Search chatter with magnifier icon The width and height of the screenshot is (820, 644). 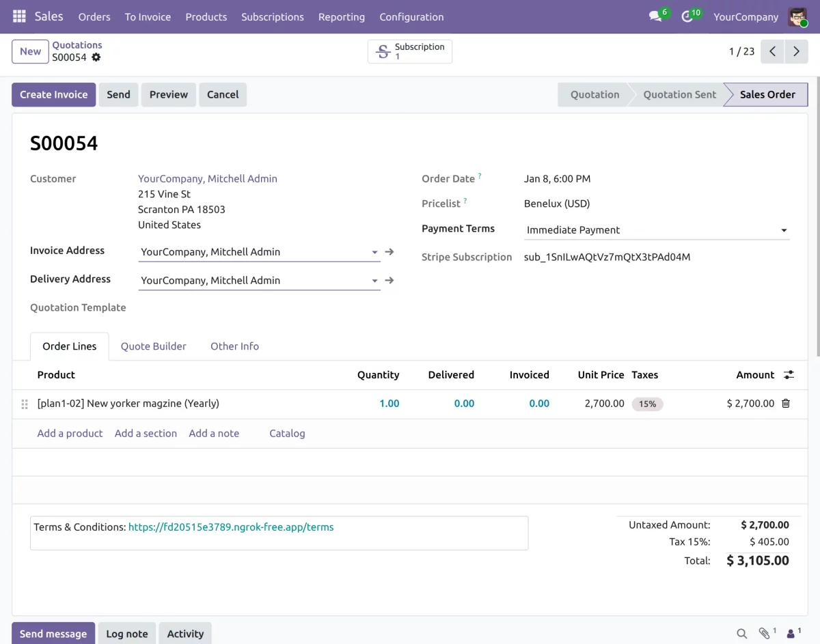click(x=741, y=634)
